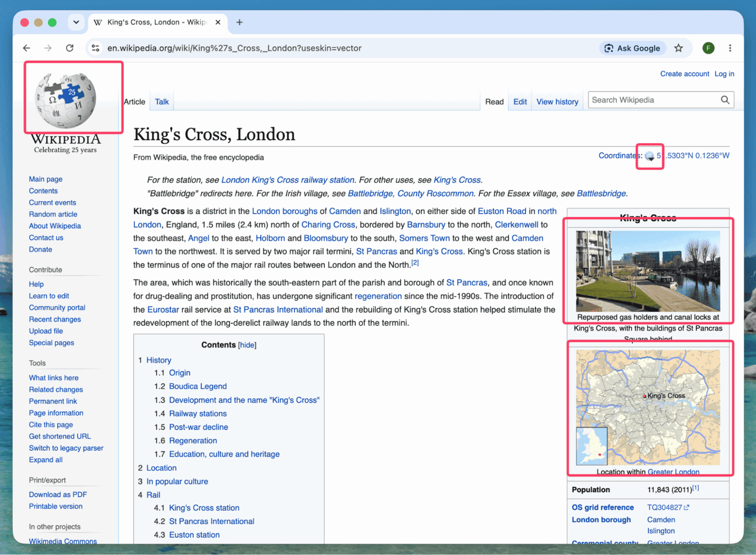Click Expand all in Tools

(46, 460)
